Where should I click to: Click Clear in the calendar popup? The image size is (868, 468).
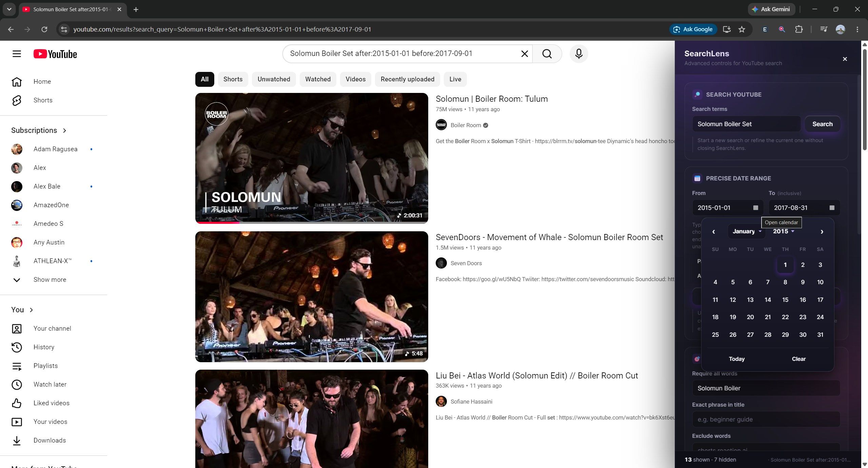tap(798, 359)
